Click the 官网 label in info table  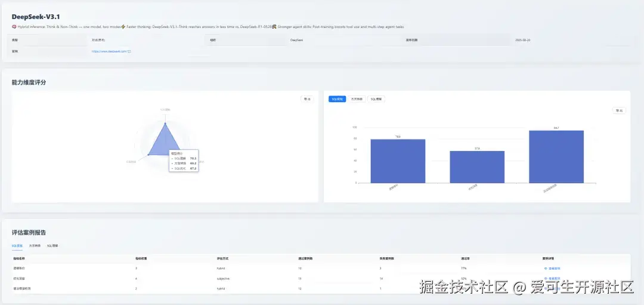coord(15,51)
